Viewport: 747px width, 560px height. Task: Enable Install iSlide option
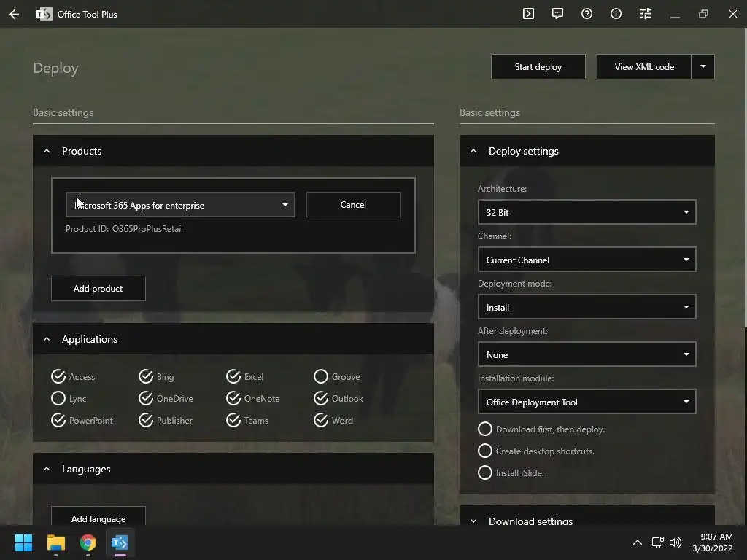coord(511,472)
